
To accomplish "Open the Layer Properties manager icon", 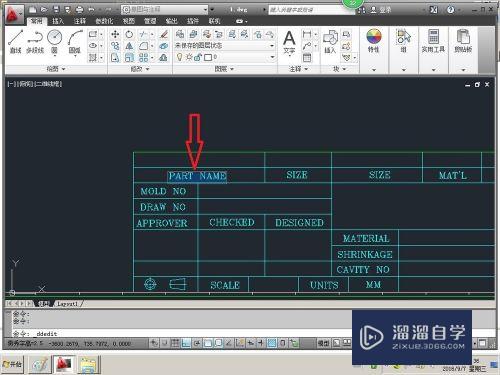I will tap(180, 34).
